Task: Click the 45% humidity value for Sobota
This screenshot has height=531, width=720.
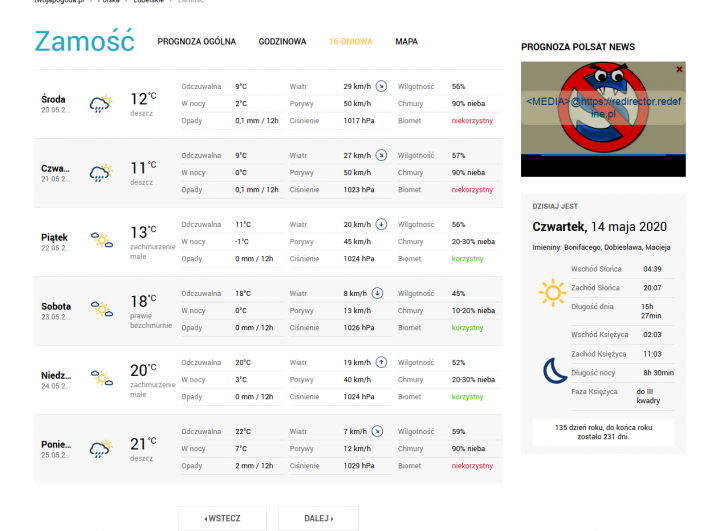Action: [x=458, y=294]
